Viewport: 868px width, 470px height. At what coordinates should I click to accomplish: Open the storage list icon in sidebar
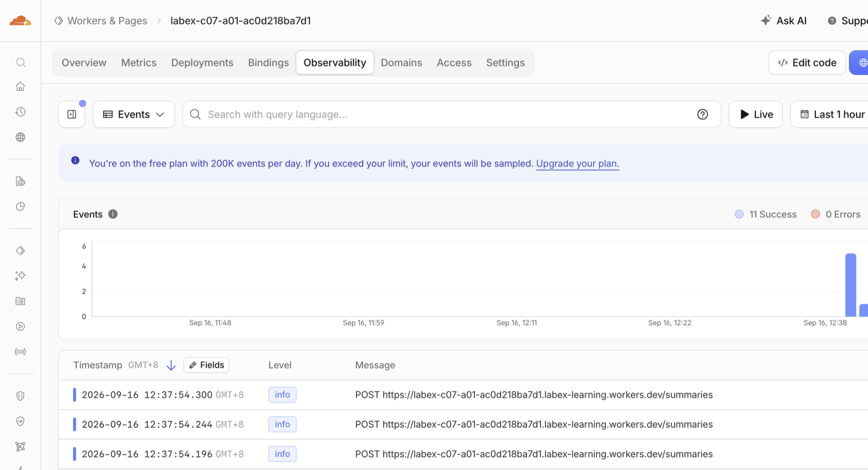tap(20, 301)
